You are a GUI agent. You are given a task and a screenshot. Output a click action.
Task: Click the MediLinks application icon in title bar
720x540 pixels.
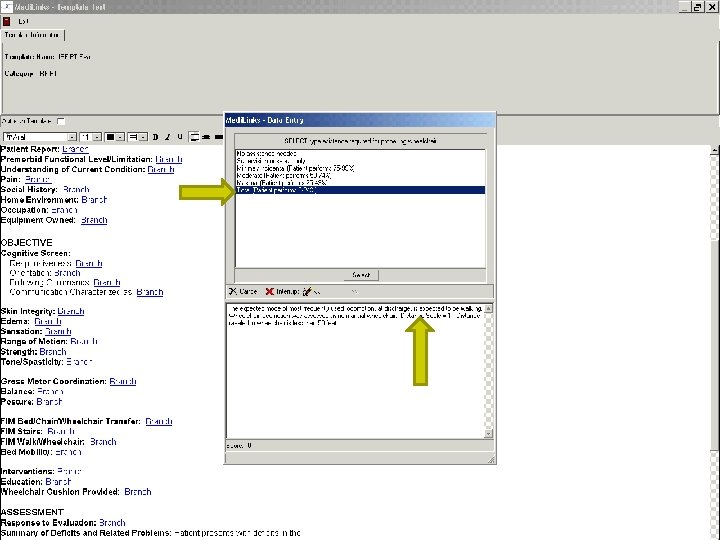point(6,6)
